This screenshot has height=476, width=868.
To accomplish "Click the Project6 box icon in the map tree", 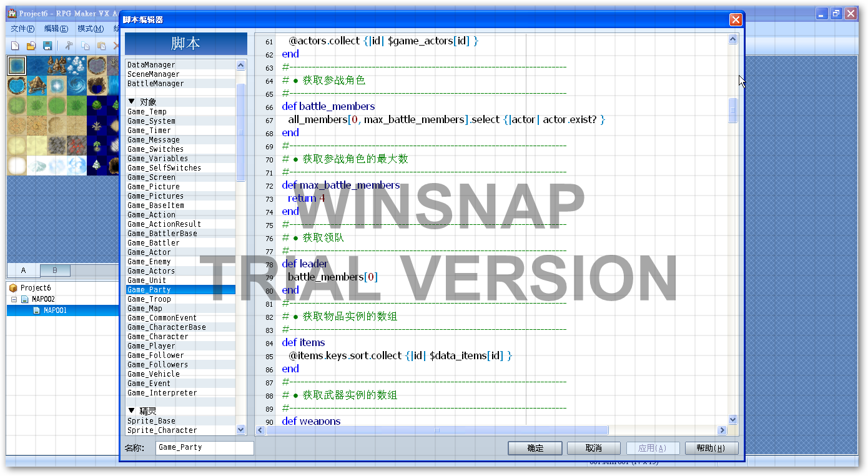I will tap(13, 288).
